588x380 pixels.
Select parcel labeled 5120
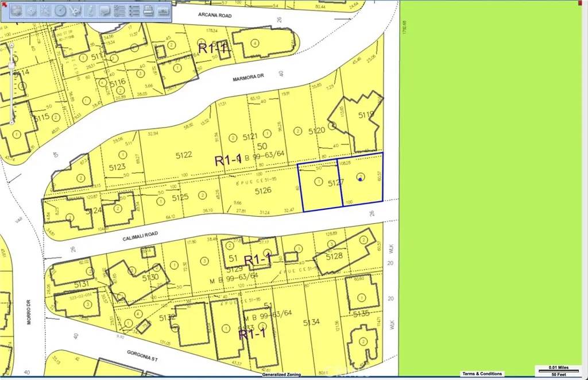(x=316, y=130)
